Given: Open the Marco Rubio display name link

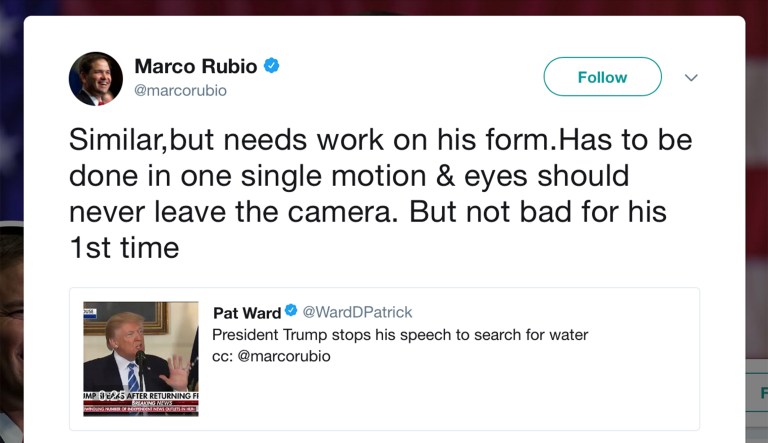Looking at the screenshot, I should 195,67.
